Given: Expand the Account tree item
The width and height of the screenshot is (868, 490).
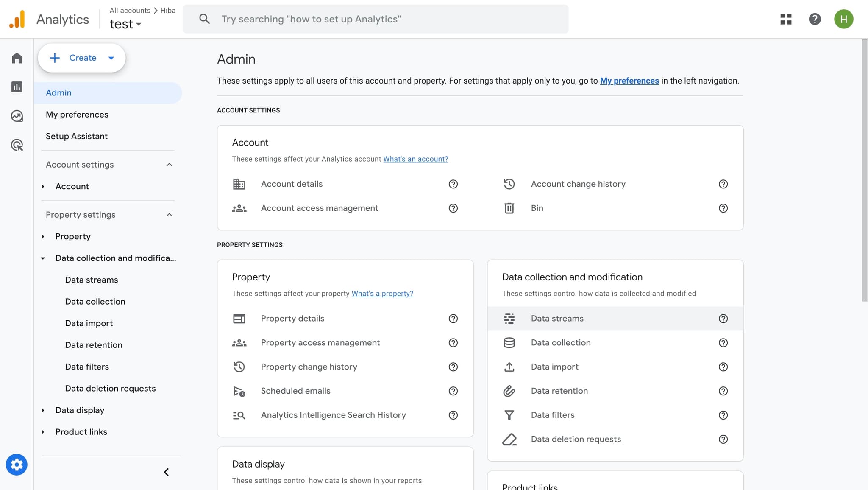Looking at the screenshot, I should tap(43, 186).
